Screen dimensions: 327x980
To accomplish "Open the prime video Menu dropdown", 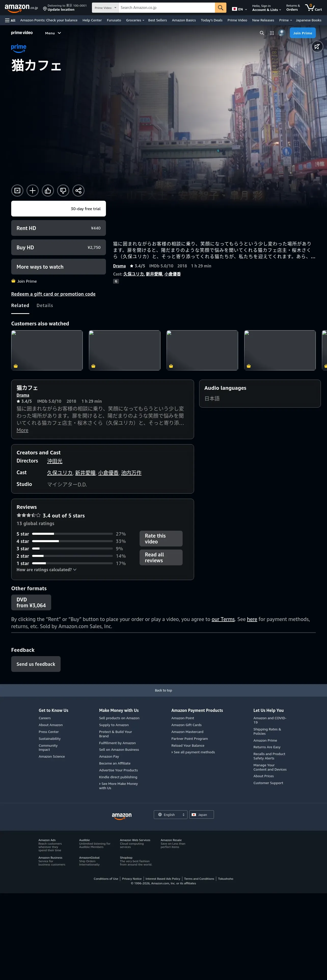I will tap(53, 33).
